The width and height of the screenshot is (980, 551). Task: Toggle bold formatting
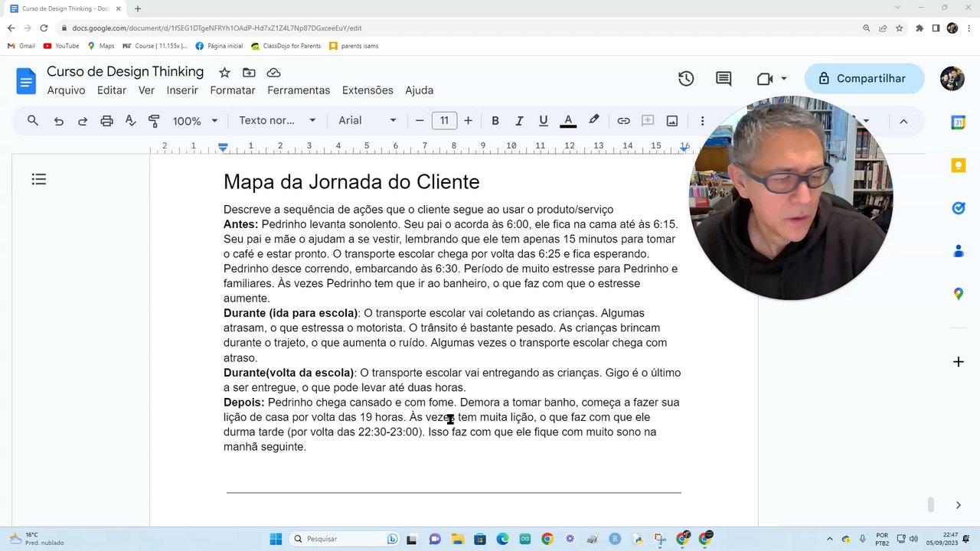[x=495, y=121]
